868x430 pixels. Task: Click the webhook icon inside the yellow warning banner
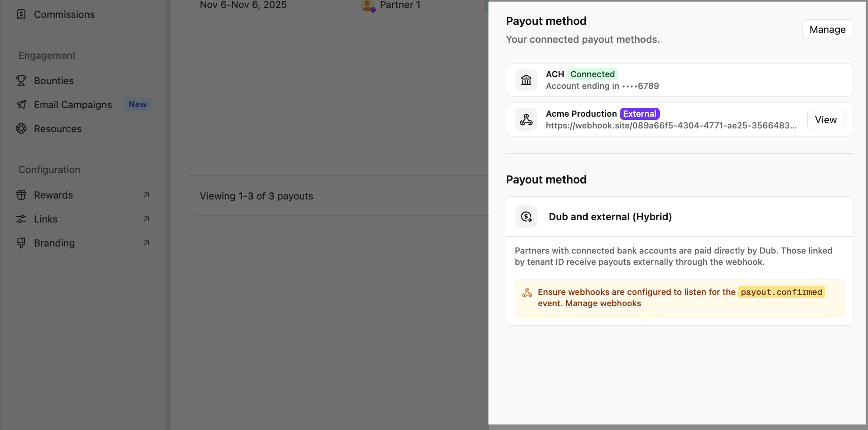coord(527,292)
